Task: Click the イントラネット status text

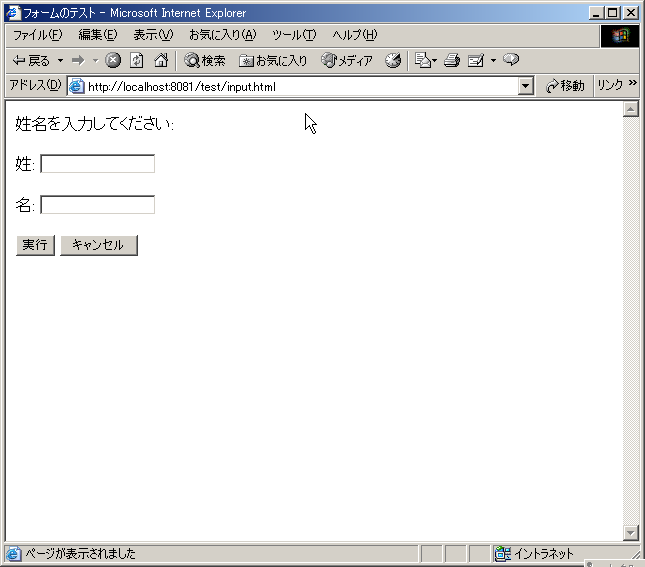Action: pyautogui.click(x=543, y=554)
